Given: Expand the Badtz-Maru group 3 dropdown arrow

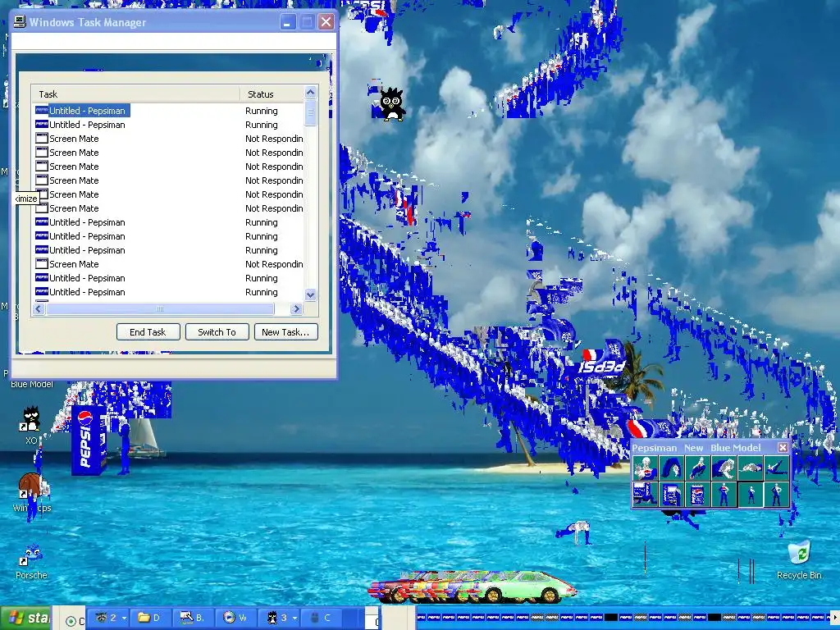Looking at the screenshot, I should [x=294, y=619].
